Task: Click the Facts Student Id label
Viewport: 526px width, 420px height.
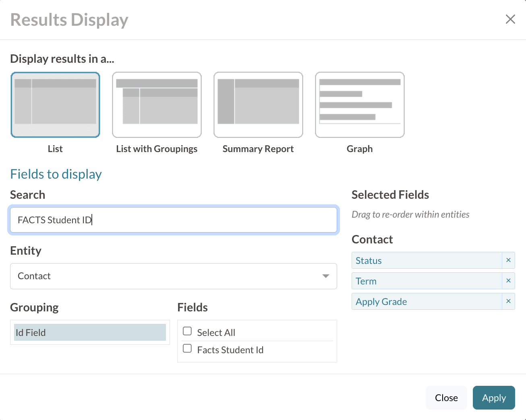Action: pos(230,350)
